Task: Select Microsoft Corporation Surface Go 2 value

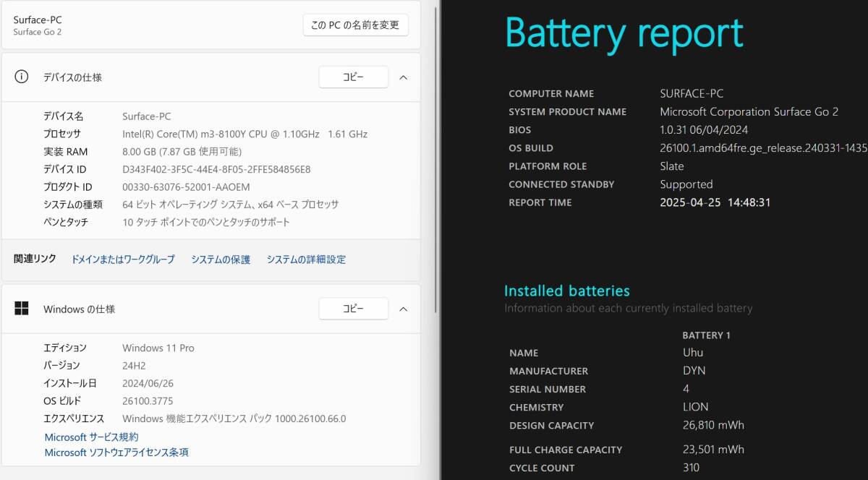Action: [x=749, y=111]
